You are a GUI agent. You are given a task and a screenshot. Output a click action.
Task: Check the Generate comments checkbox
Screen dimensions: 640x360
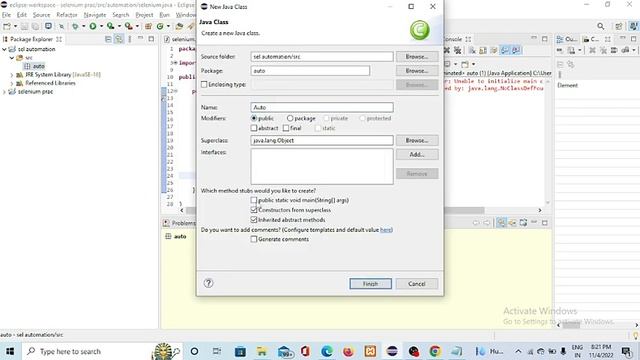tap(254, 239)
